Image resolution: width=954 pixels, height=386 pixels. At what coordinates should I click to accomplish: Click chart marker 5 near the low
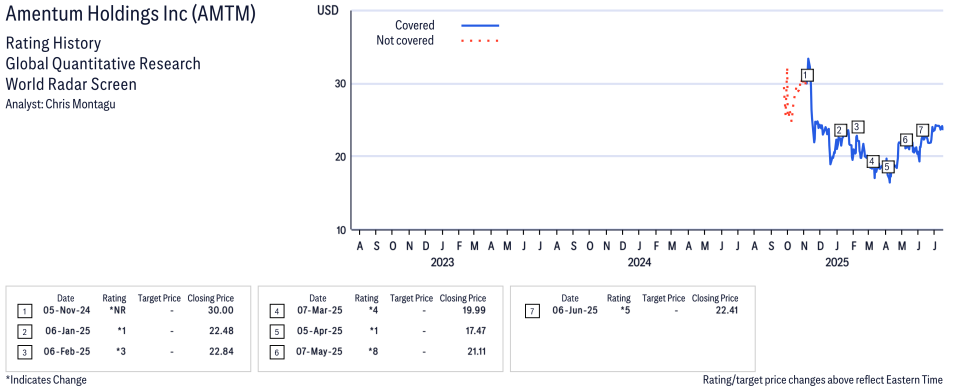coord(888,166)
